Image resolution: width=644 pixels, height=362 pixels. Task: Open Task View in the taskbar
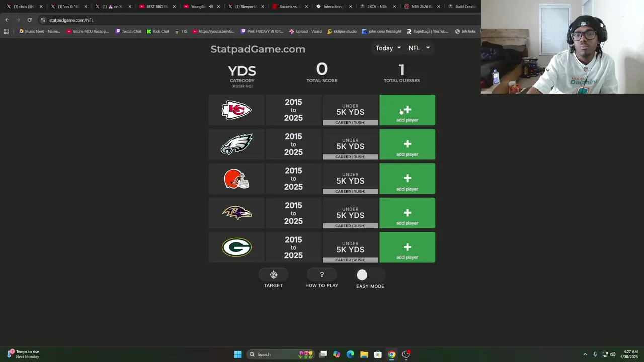(x=323, y=354)
